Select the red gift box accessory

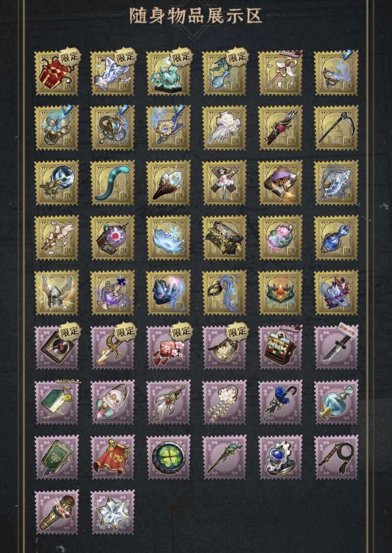(57, 73)
